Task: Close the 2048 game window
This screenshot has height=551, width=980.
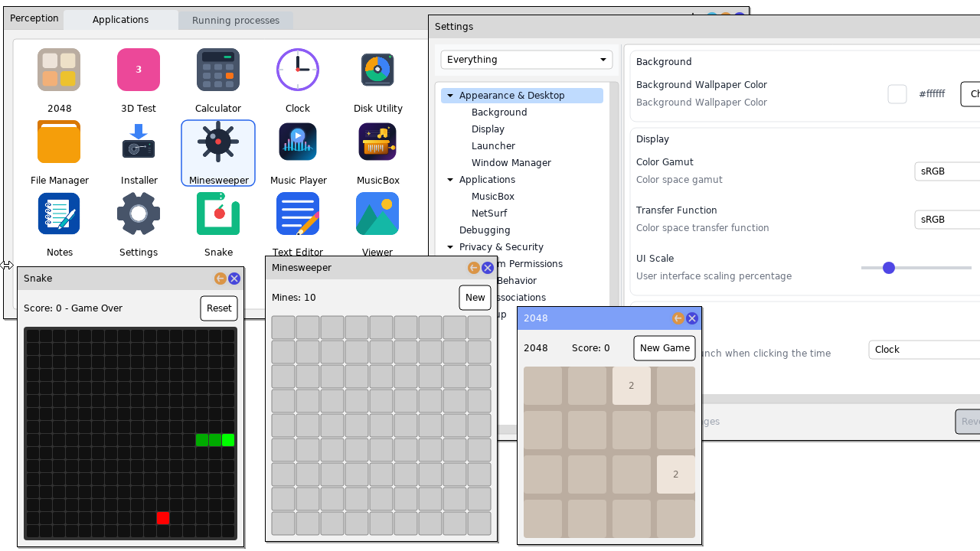Action: pyautogui.click(x=692, y=318)
